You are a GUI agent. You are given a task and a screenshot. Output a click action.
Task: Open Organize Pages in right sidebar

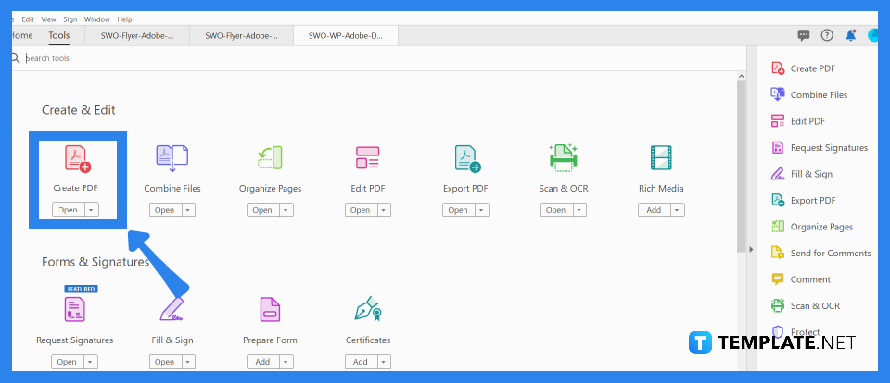[x=812, y=226]
